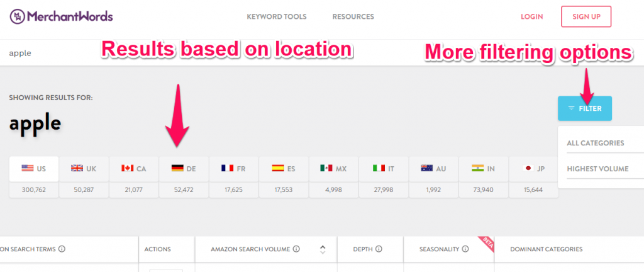Select the Spain flag marketplace

pos(283,169)
